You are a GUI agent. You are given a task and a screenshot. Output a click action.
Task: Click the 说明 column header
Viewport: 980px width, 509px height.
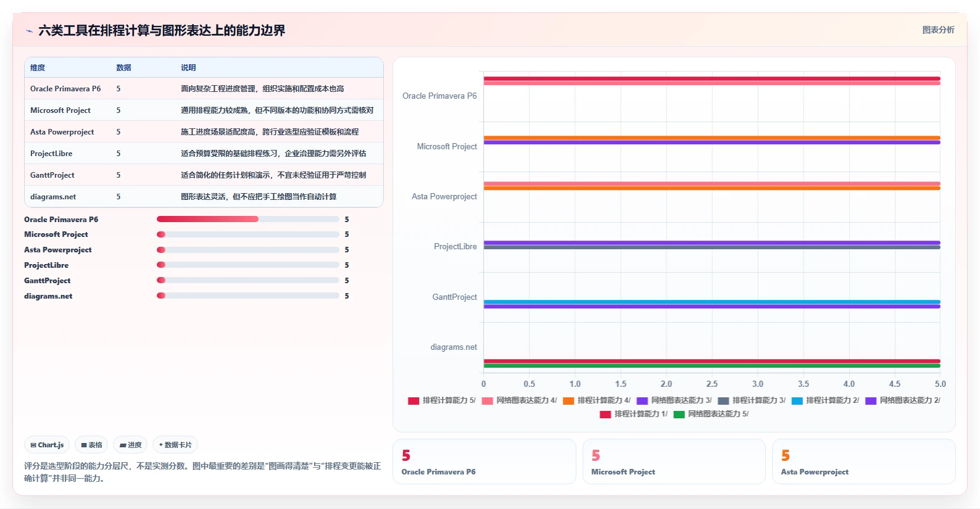pos(188,68)
